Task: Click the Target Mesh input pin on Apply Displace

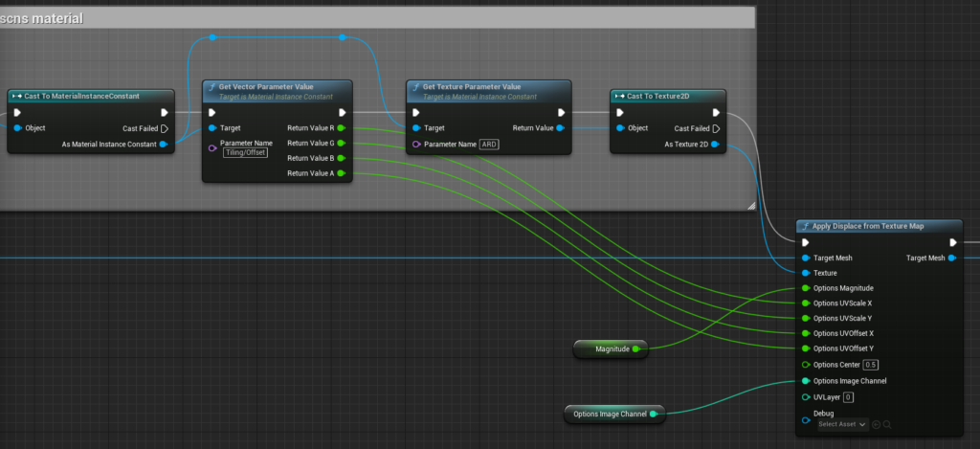Action: (806, 258)
